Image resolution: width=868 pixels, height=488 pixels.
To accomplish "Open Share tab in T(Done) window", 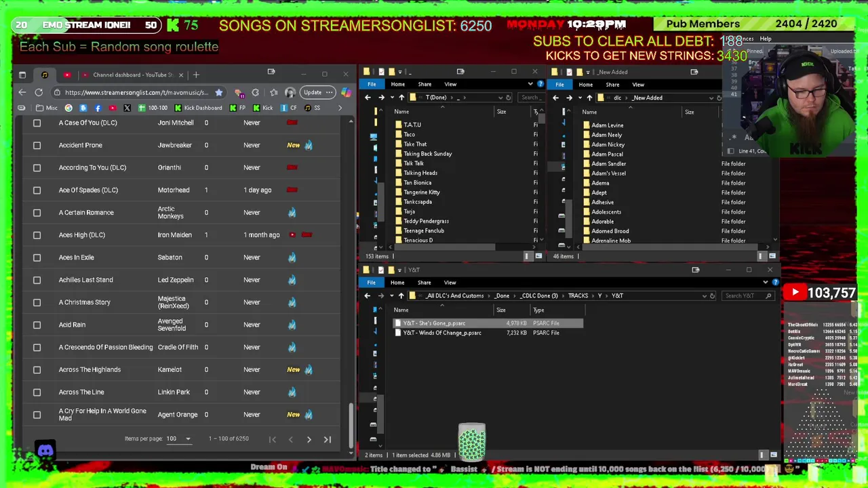I will (425, 84).
